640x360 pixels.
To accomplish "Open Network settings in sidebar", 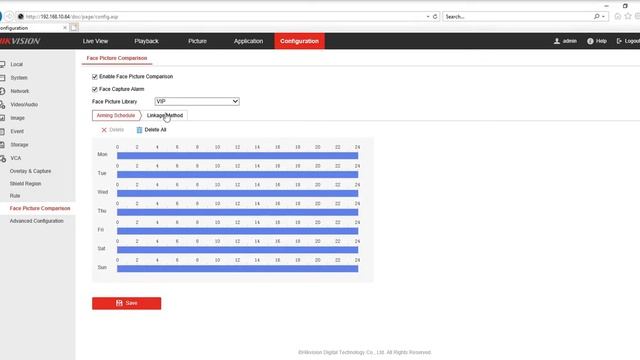I will [x=19, y=91].
